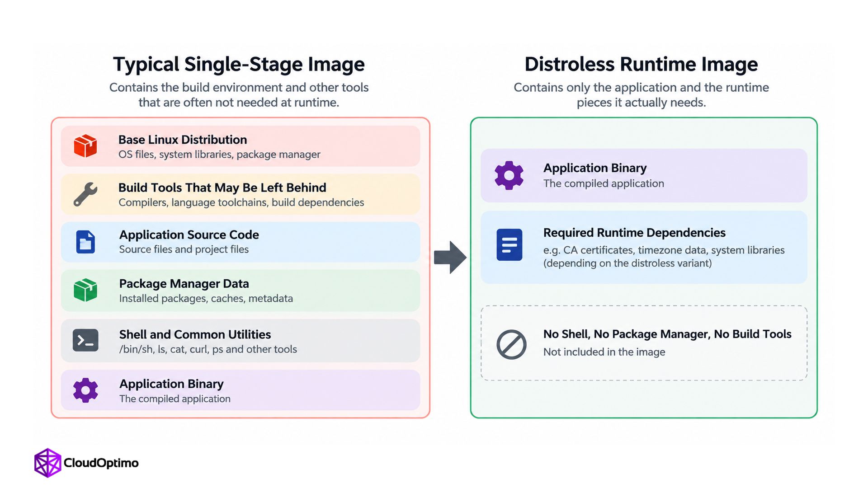The width and height of the screenshot is (868, 488).
Task: Click the Distroless Runtime Image heading
Action: 641,64
